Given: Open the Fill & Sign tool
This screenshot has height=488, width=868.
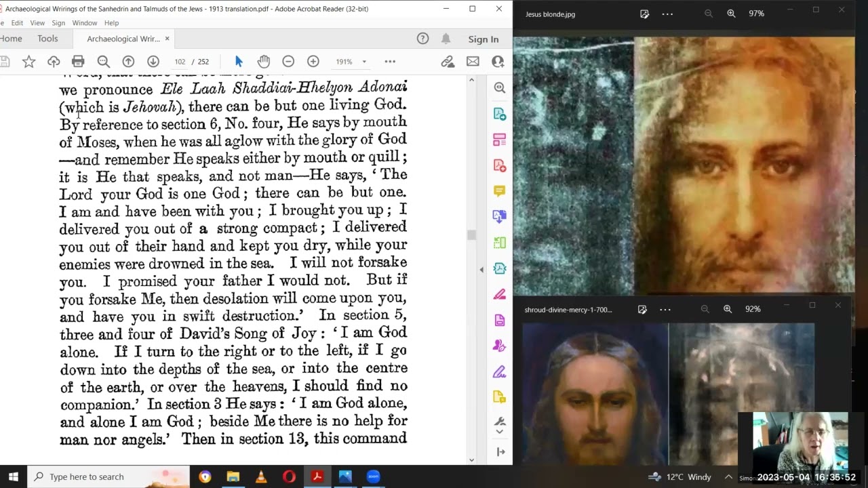Looking at the screenshot, I should pos(500,371).
